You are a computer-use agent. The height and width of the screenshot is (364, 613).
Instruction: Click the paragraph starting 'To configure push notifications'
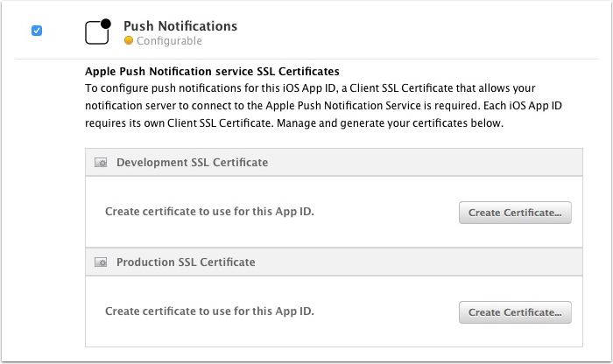click(x=324, y=106)
